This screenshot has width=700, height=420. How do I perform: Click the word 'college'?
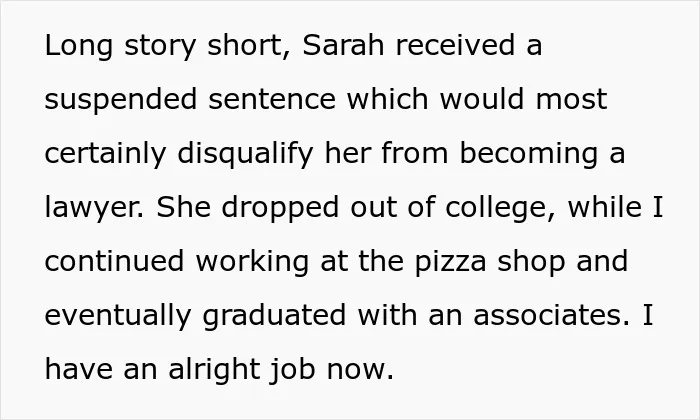click(500, 208)
